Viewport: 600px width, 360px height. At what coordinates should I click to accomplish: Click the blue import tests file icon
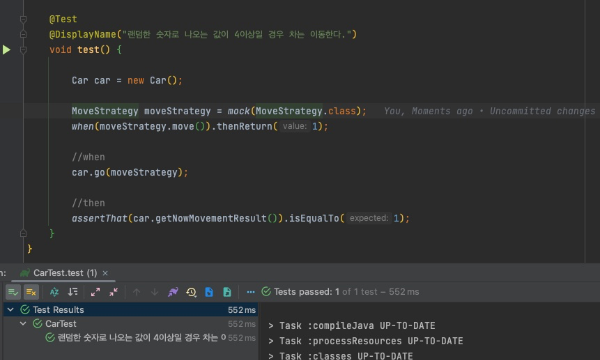click(x=209, y=292)
